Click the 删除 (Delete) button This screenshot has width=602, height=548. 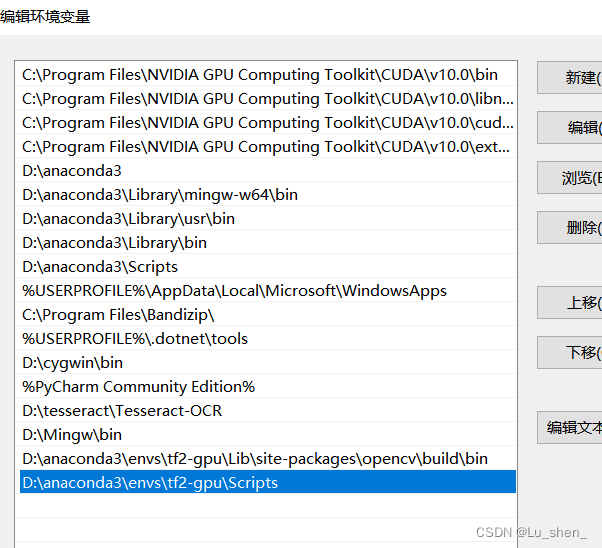pos(569,227)
